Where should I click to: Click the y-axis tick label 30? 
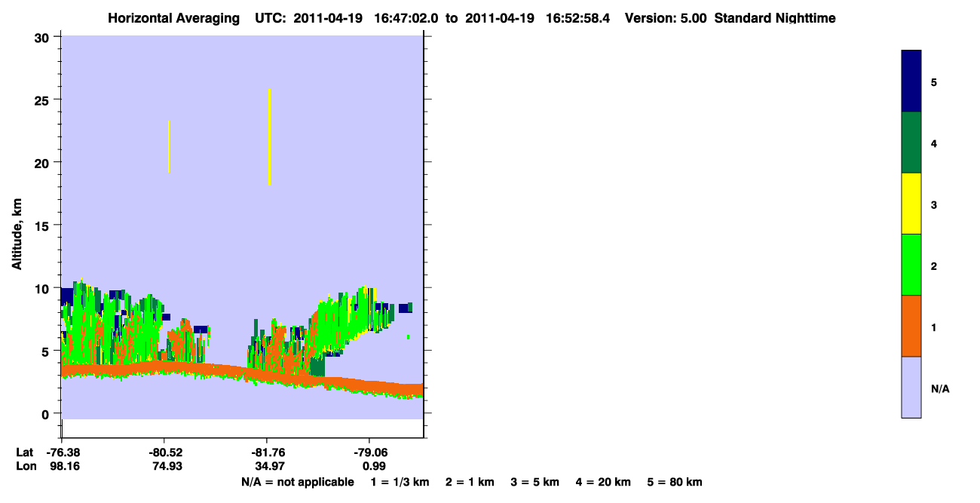pyautogui.click(x=42, y=37)
